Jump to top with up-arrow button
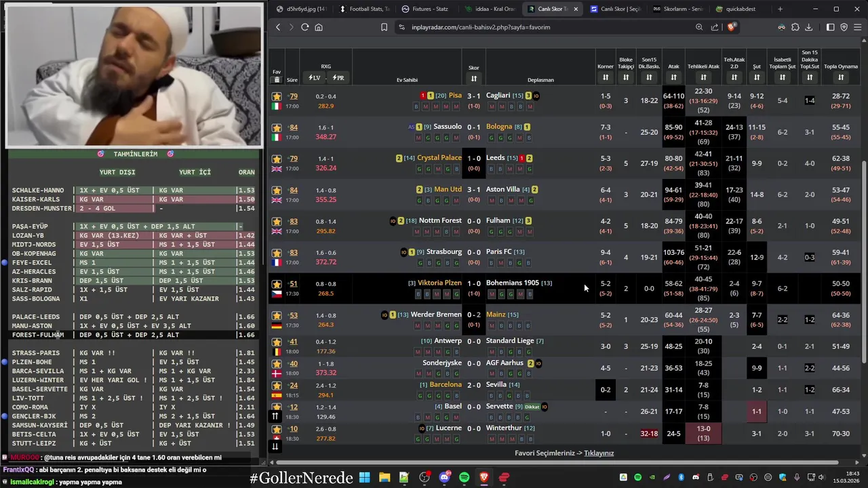868x488 pixels. (275, 416)
